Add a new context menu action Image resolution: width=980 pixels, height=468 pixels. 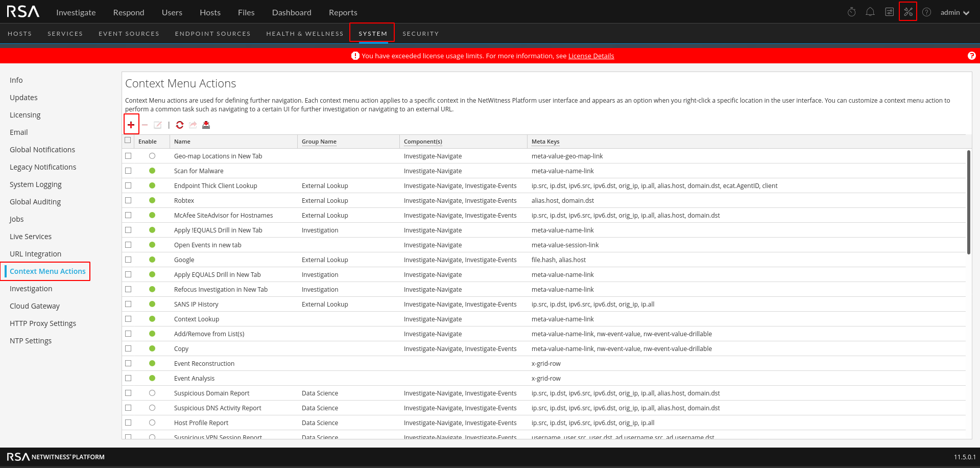[131, 124]
